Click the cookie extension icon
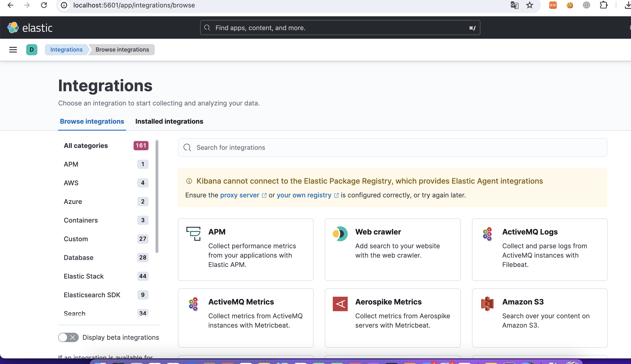This screenshot has width=631, height=364. 570,5
